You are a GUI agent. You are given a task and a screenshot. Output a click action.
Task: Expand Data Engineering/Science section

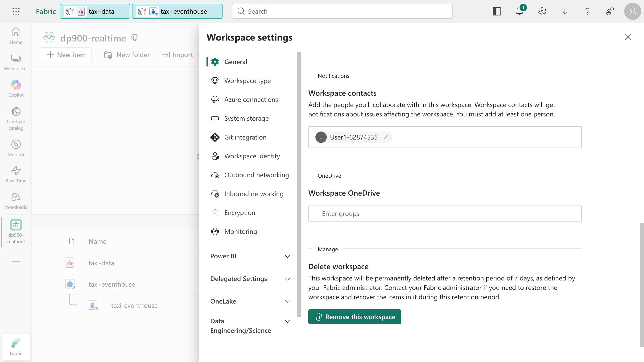251,326
